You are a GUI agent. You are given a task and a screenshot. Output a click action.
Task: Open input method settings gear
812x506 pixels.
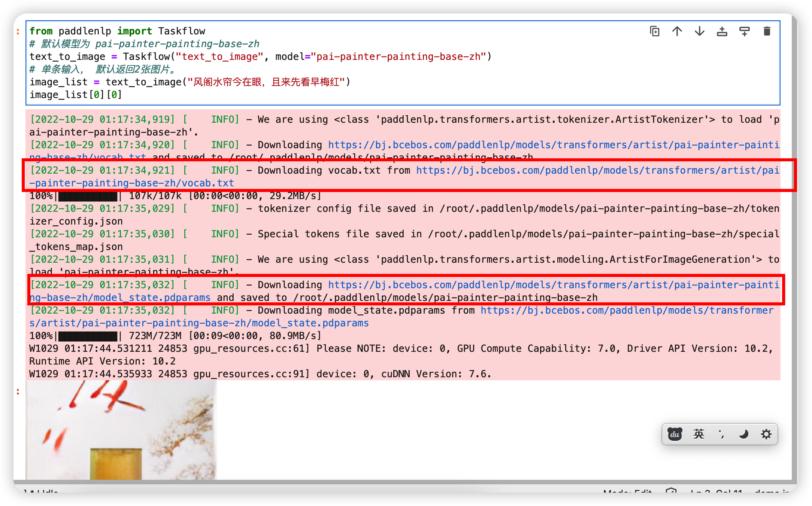[766, 434]
